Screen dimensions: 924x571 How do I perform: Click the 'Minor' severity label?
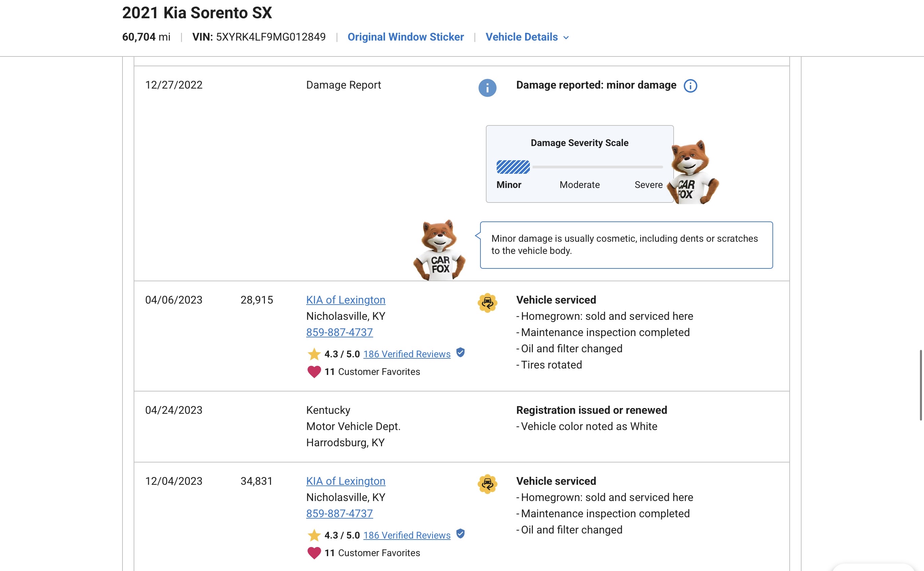tap(509, 185)
